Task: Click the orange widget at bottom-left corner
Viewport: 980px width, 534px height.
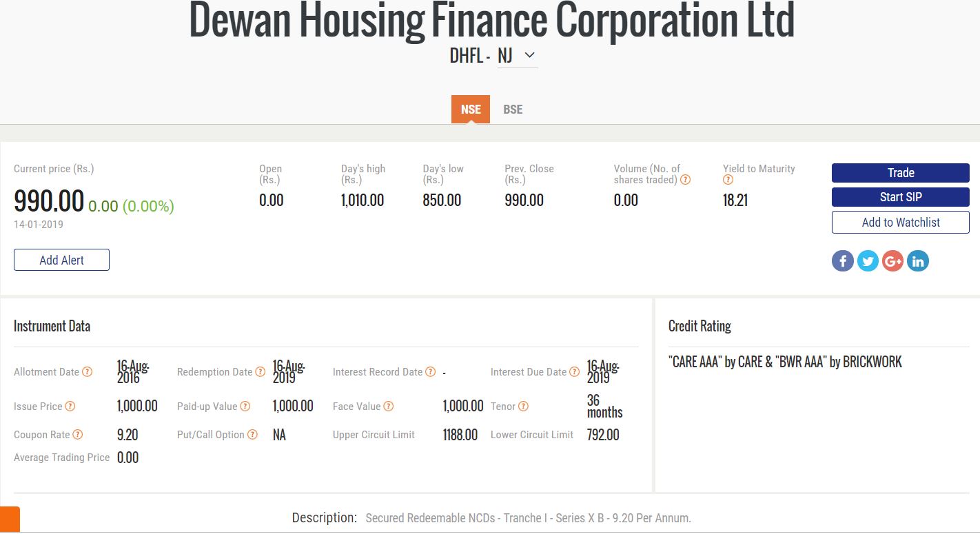Action: pos(10,520)
